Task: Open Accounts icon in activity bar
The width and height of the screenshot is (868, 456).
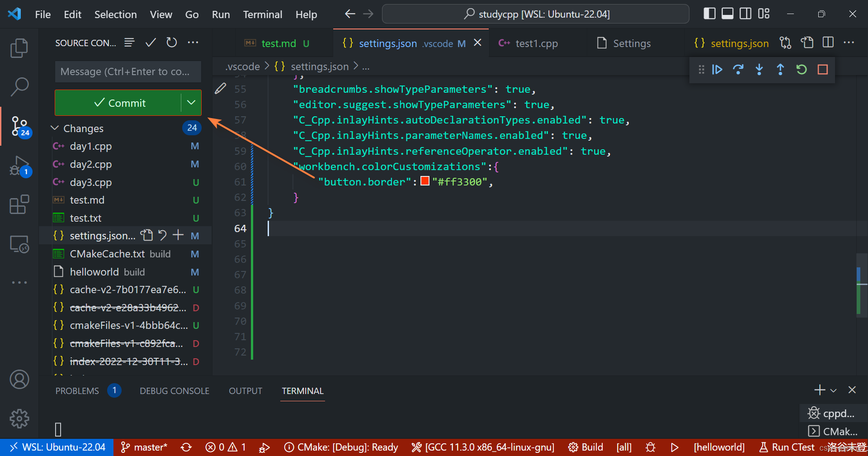Action: click(x=19, y=380)
